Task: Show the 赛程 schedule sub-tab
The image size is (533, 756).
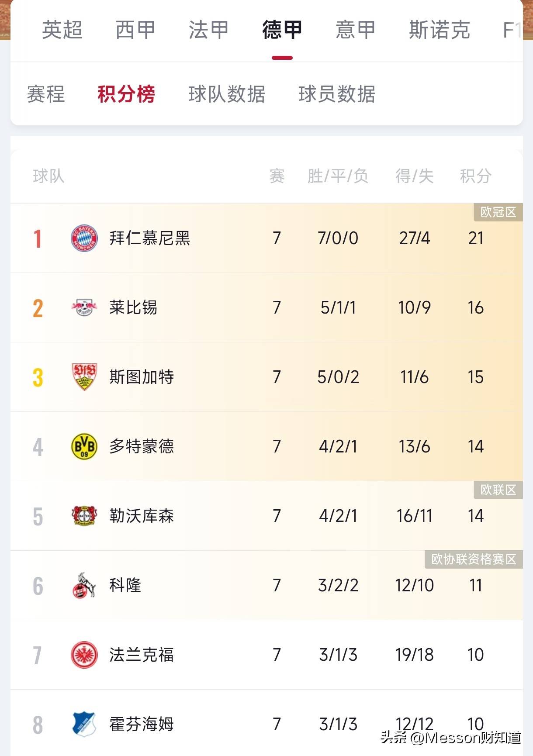Action: click(46, 94)
